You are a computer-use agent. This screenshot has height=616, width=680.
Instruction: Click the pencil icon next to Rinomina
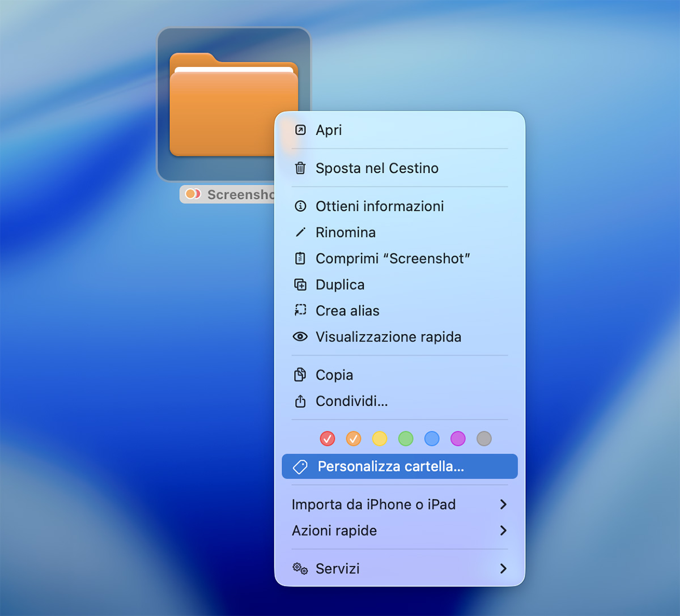coord(300,232)
